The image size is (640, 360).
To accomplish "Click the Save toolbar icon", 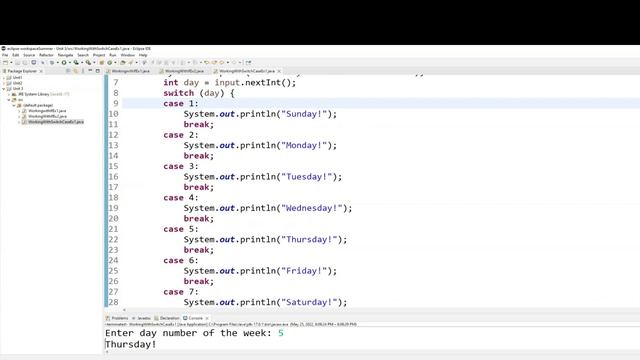I will (18, 62).
